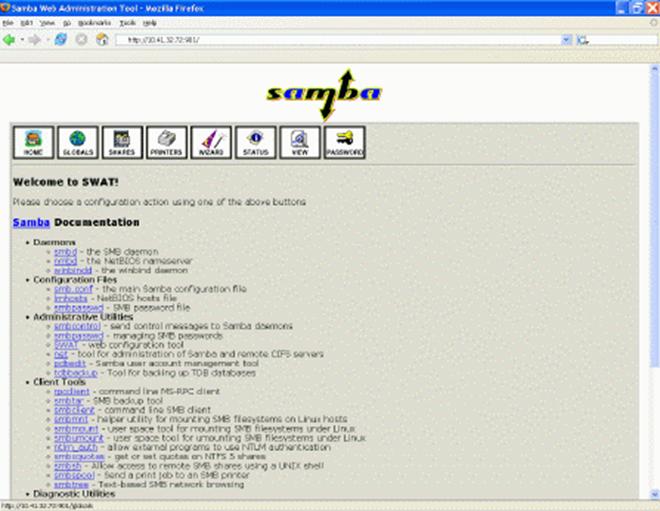Screen dimensions: 660x511
Task: Follow the Samba heading link
Action: tap(31, 222)
